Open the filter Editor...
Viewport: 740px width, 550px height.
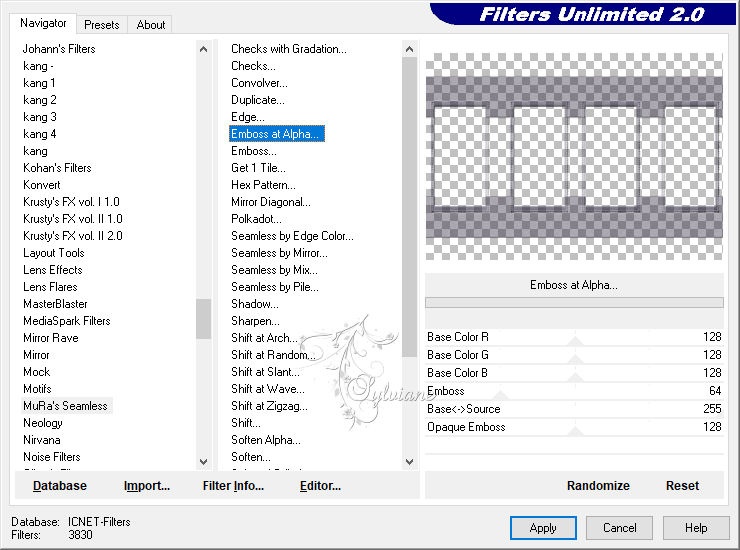point(320,486)
